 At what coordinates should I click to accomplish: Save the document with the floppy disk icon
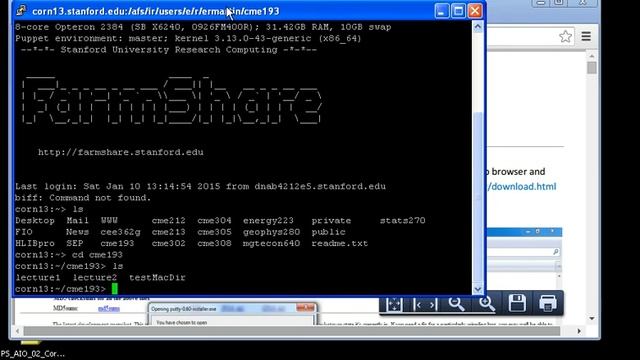click(517, 303)
